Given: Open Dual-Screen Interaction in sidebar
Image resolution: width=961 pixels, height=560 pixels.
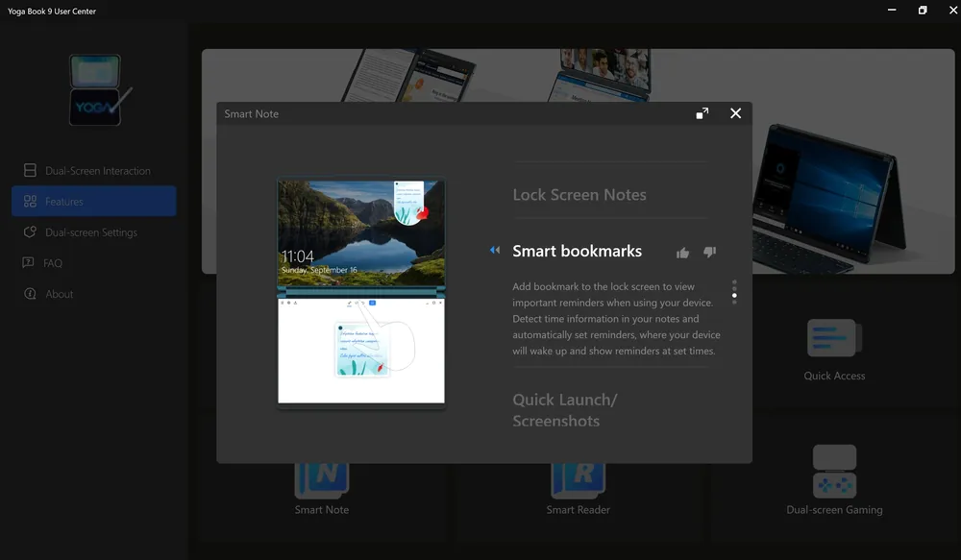Looking at the screenshot, I should (94, 170).
